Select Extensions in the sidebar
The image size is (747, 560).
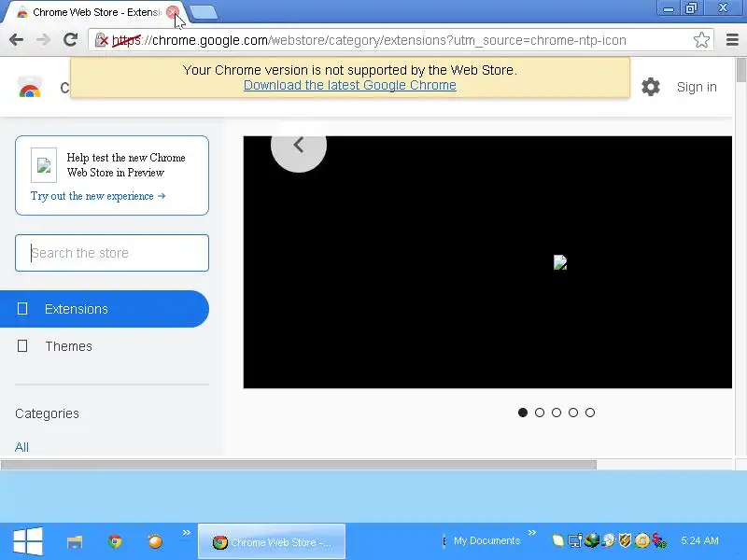coord(105,309)
